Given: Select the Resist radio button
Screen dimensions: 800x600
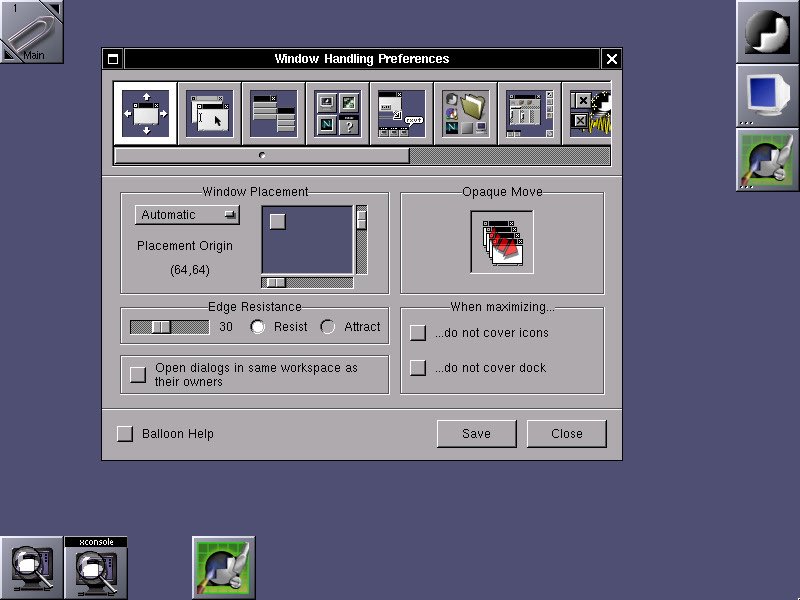Looking at the screenshot, I should [258, 326].
